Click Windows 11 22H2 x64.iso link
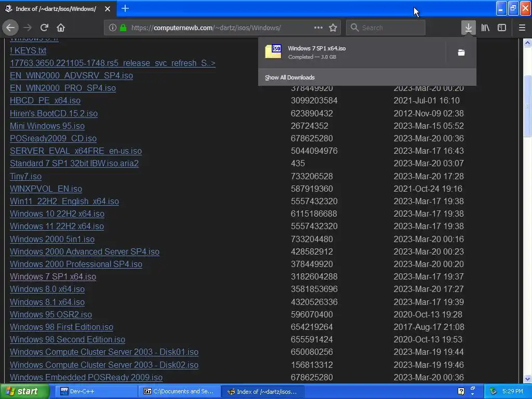Image resolution: width=532 pixels, height=399 pixels. coord(57,227)
